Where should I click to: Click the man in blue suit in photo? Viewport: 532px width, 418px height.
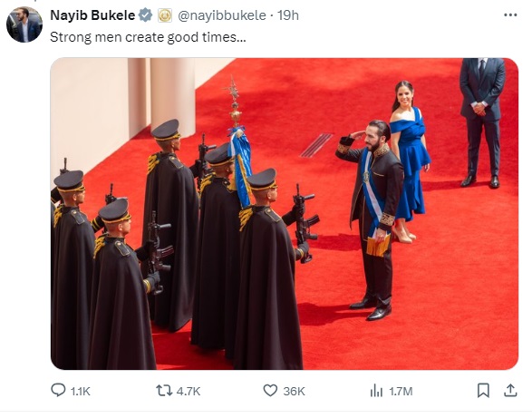(482, 122)
